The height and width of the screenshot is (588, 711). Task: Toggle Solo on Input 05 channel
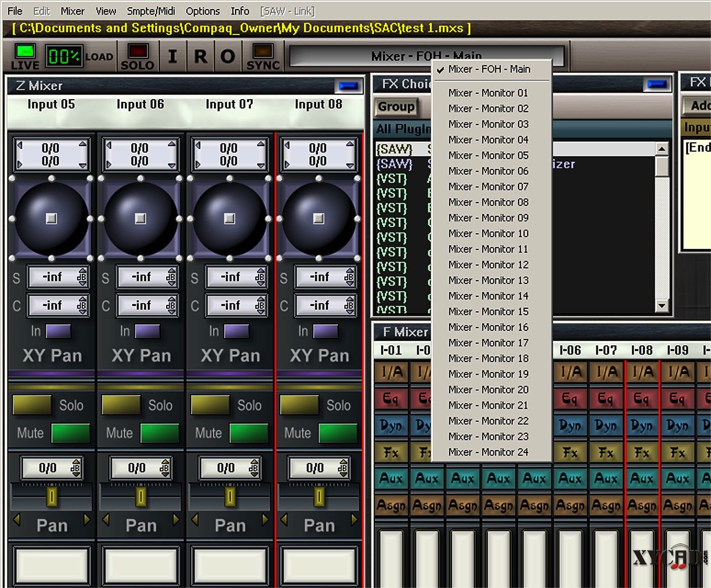(x=32, y=405)
